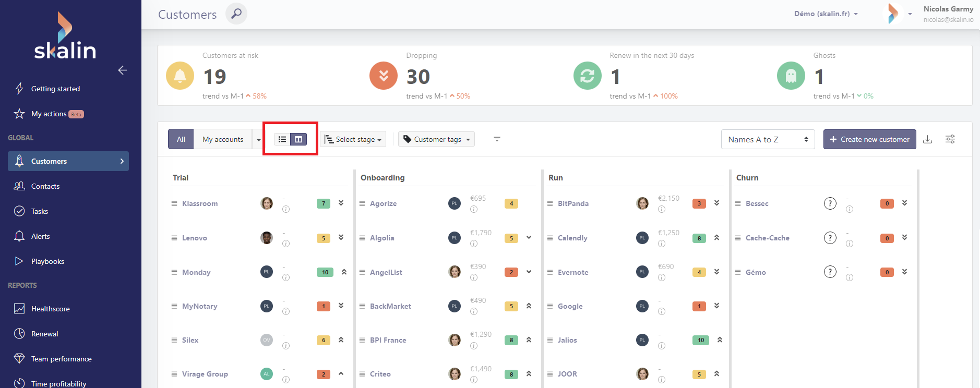
Task: Click the download export icon
Action: point(927,139)
